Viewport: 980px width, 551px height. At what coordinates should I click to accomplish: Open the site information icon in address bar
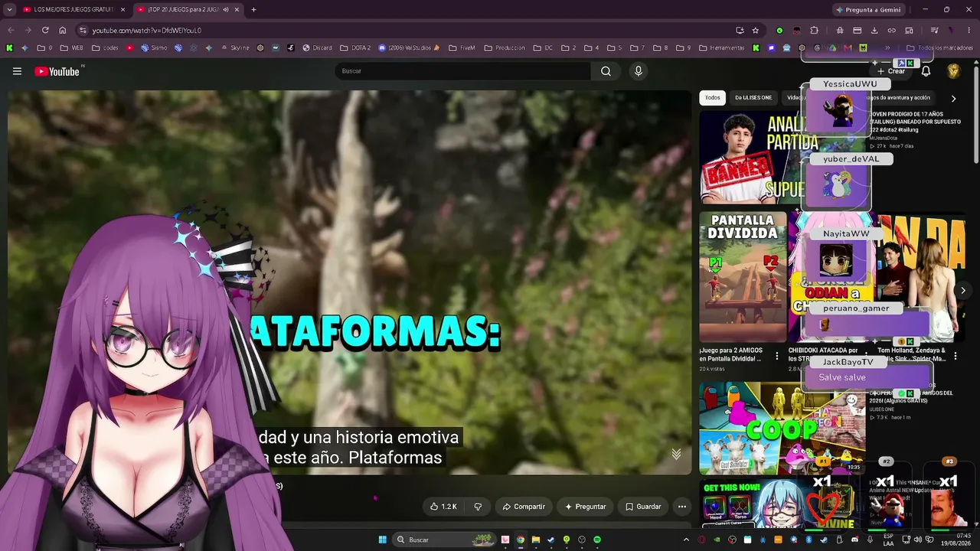coord(83,31)
